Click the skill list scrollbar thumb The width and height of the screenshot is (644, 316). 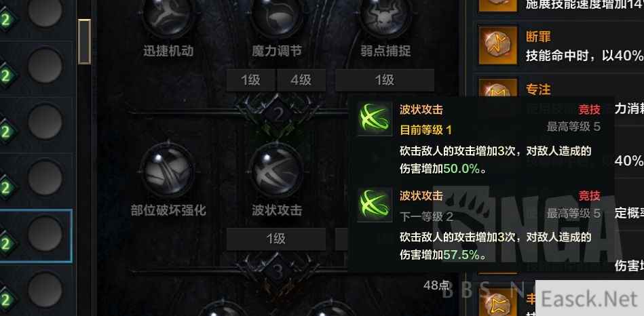click(85, 41)
